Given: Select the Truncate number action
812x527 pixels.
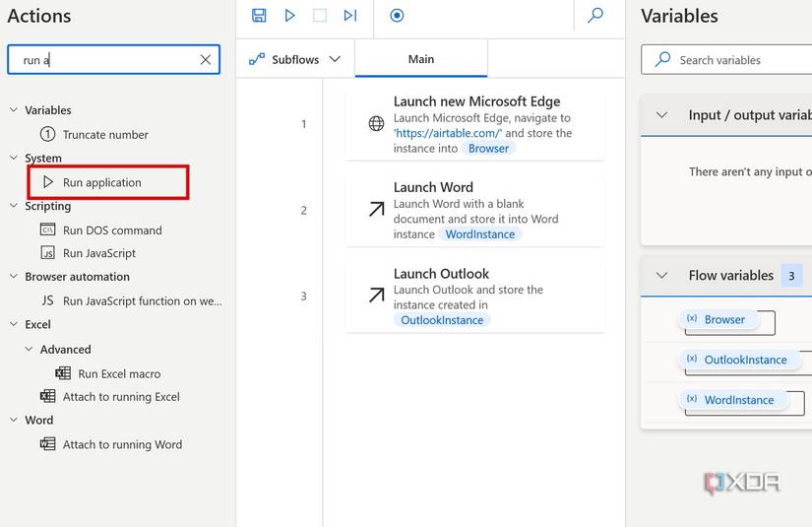Looking at the screenshot, I should click(x=105, y=135).
